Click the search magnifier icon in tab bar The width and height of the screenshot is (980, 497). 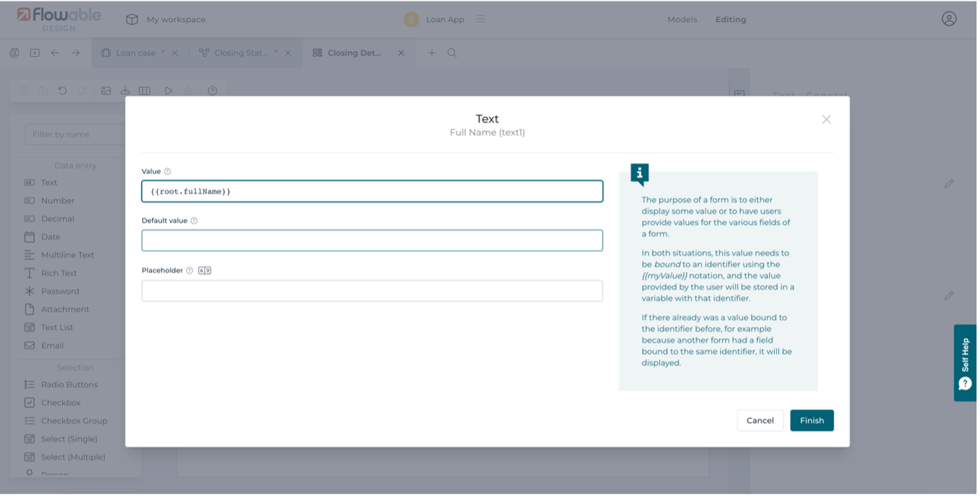tap(452, 53)
